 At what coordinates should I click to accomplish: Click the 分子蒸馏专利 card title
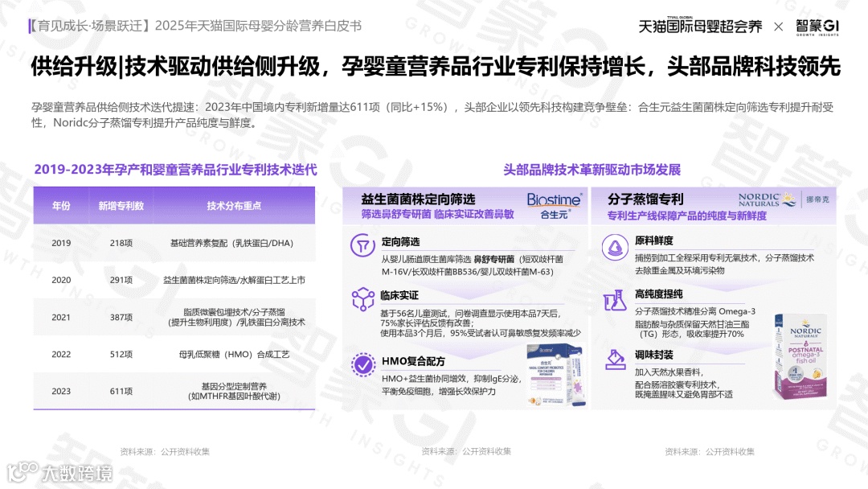coord(645,199)
